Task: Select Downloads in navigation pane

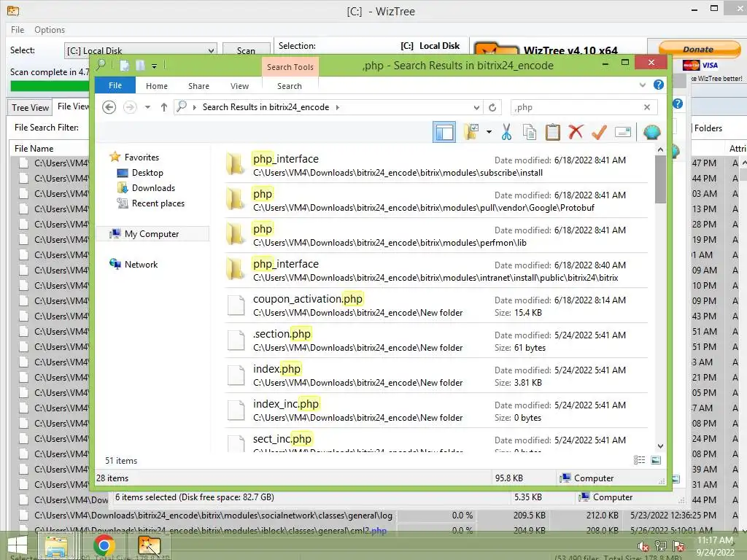Action: coord(153,187)
